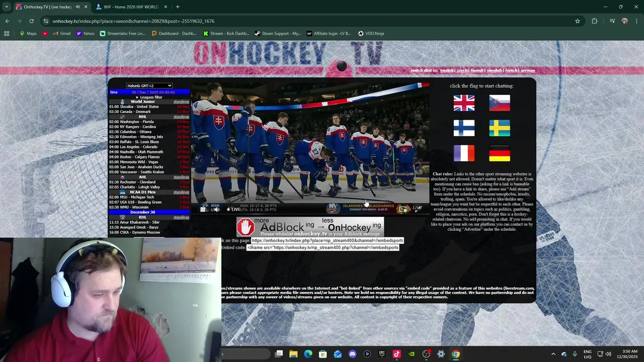Screen dimensions: 644x362
Task: Open NHL standings link
Action: click(x=181, y=117)
